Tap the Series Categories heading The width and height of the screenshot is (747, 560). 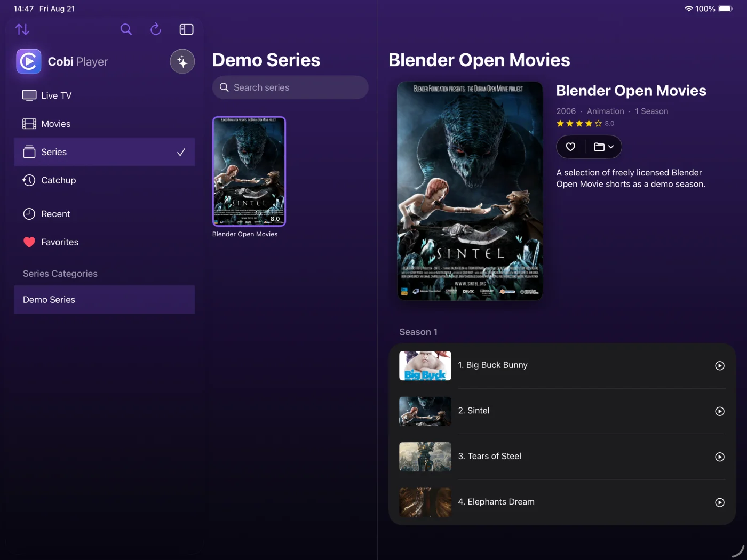(x=60, y=274)
